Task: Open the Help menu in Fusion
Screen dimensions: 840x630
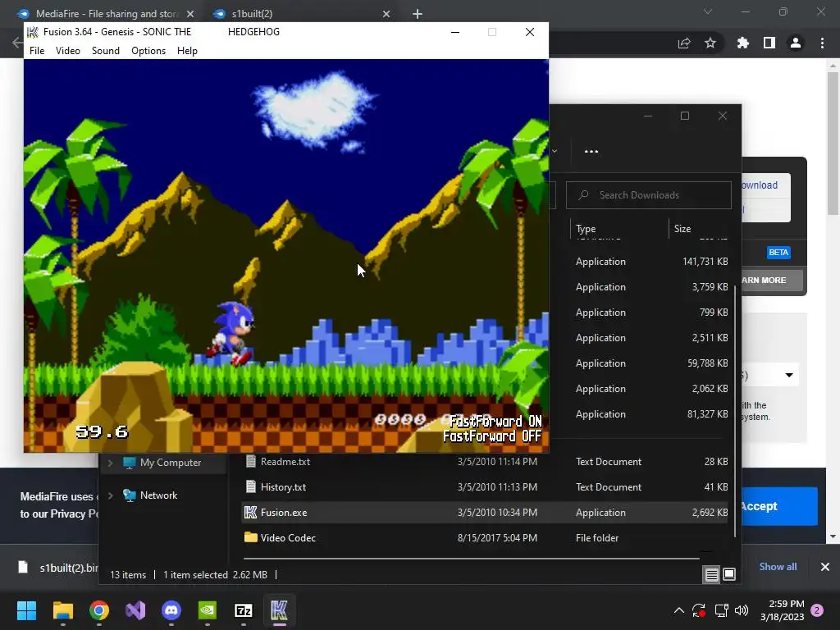Action: point(187,50)
